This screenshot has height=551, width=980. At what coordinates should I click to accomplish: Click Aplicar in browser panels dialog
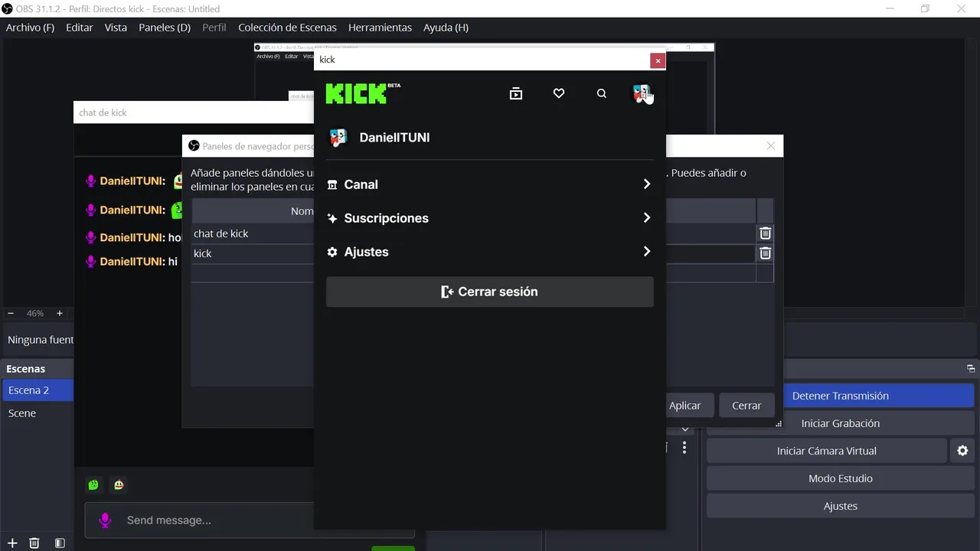[685, 406]
